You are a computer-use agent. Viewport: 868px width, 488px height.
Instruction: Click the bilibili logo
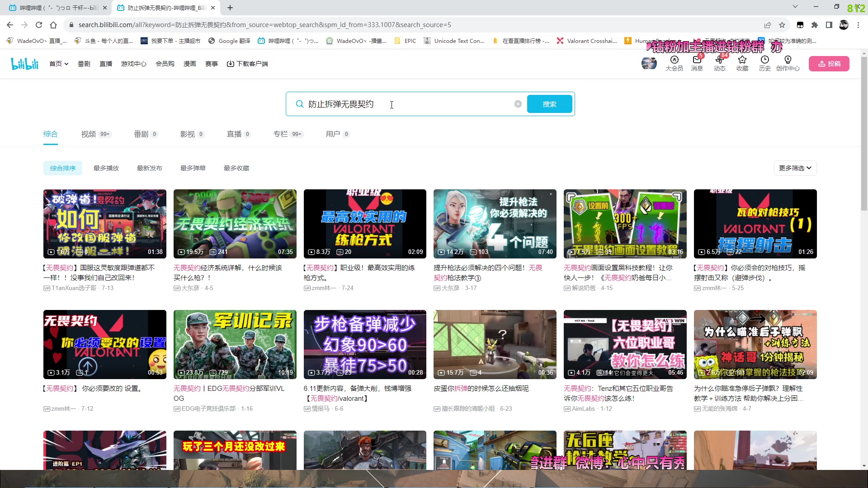pyautogui.click(x=25, y=64)
